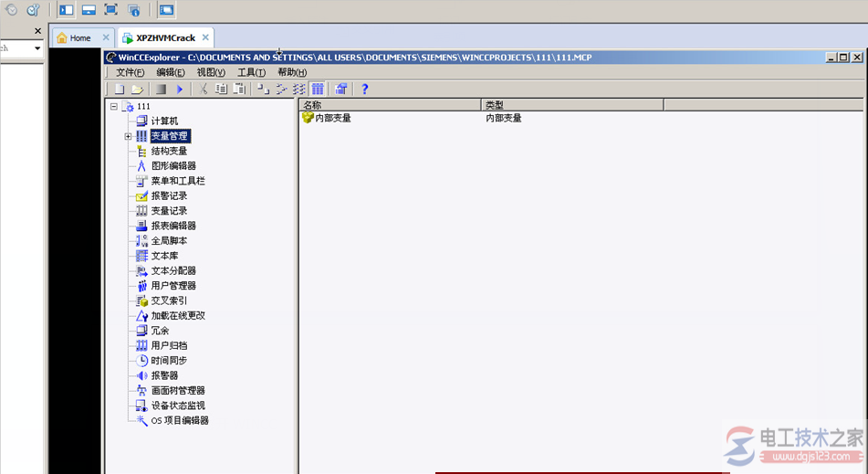This screenshot has width=868, height=474.
Task: Click the VMware unity mode icon
Action: point(133,9)
